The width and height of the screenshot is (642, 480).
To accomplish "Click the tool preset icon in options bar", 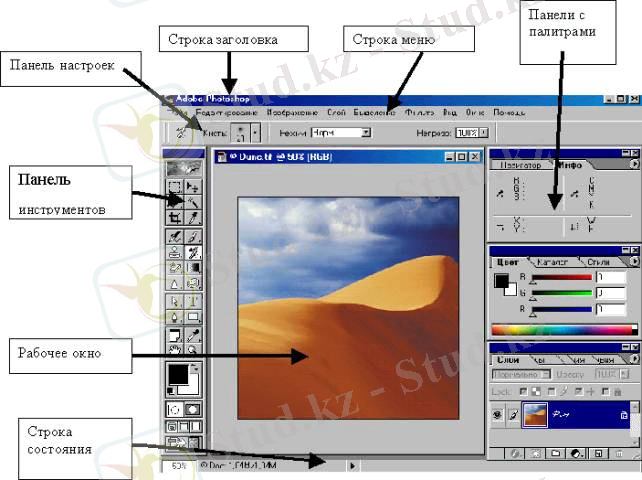I will [x=181, y=132].
